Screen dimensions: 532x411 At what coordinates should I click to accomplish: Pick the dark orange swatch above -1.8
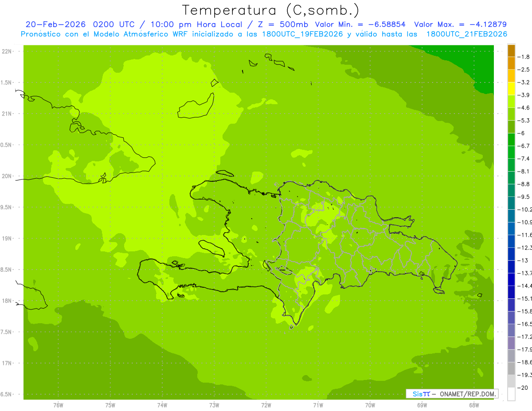click(511, 51)
